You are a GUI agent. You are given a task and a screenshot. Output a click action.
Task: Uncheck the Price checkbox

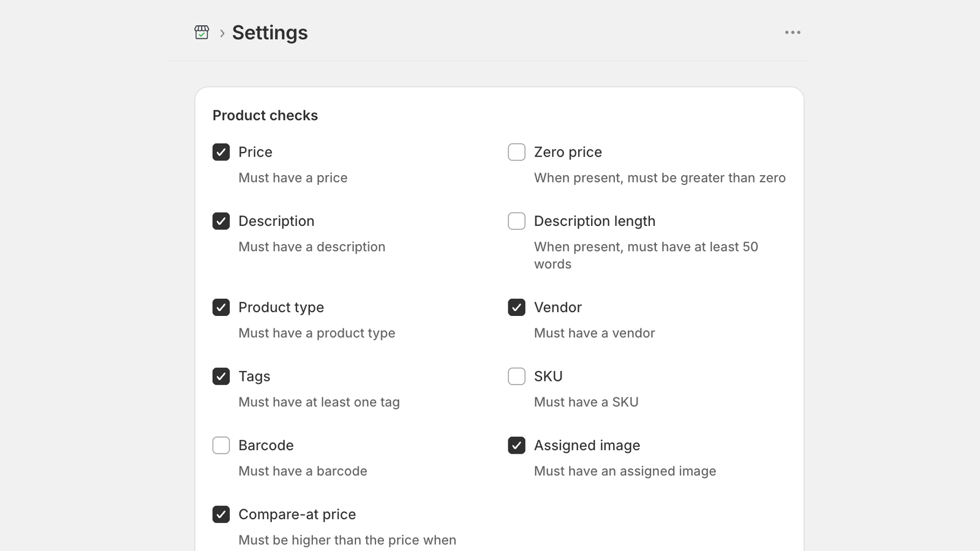click(x=221, y=152)
